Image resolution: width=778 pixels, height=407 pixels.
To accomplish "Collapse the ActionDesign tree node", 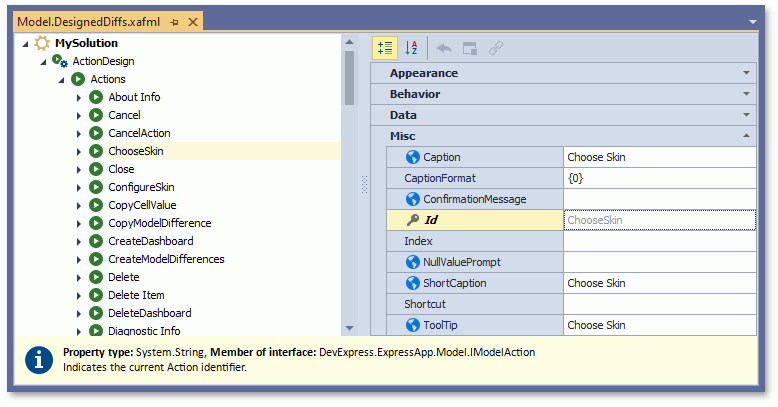I will coord(43,62).
